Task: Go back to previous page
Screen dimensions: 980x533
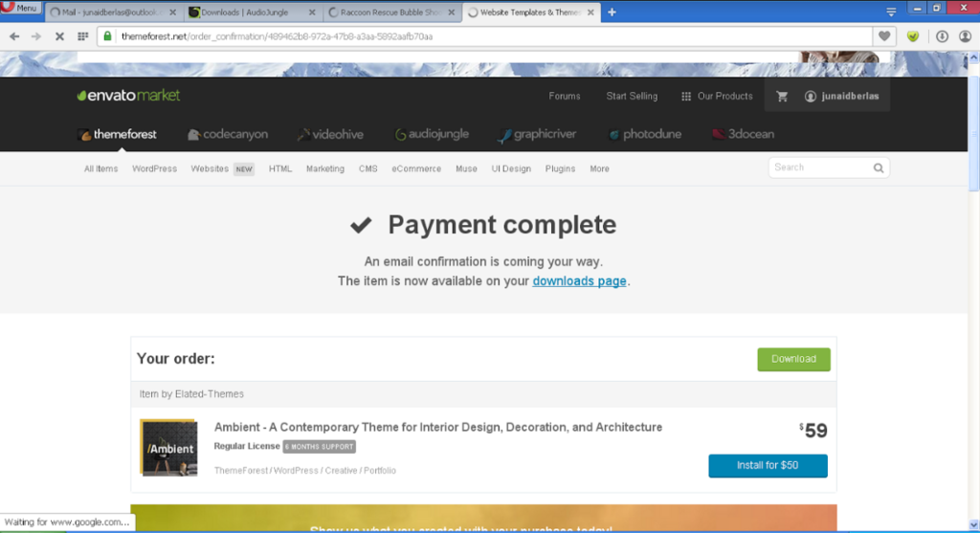Action: click(13, 36)
